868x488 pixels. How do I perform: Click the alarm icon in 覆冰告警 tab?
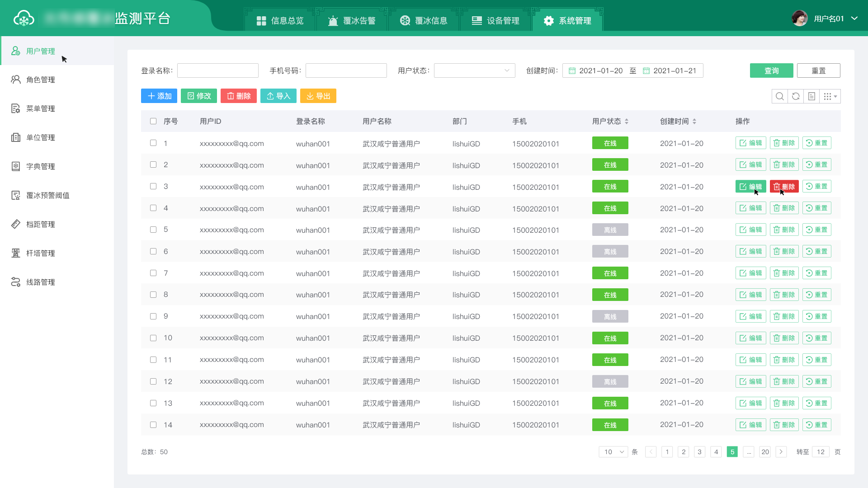[x=333, y=21]
